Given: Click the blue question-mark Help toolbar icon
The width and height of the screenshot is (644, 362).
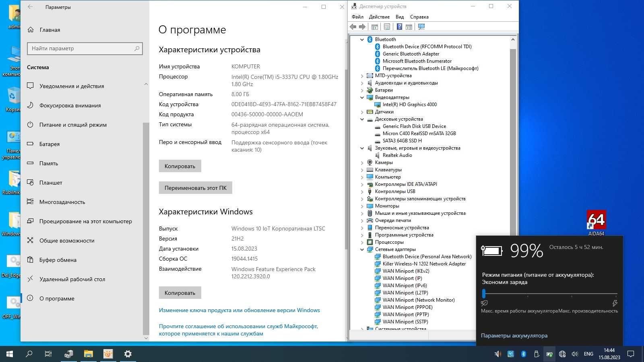Looking at the screenshot, I should [399, 27].
